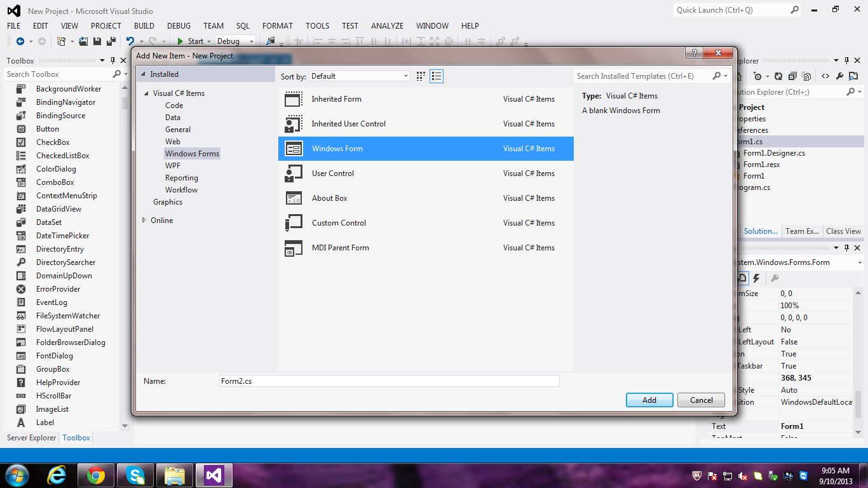Viewport: 868px width, 488px height.
Task: Click the New Project toolbar icon
Action: pyautogui.click(x=62, y=41)
